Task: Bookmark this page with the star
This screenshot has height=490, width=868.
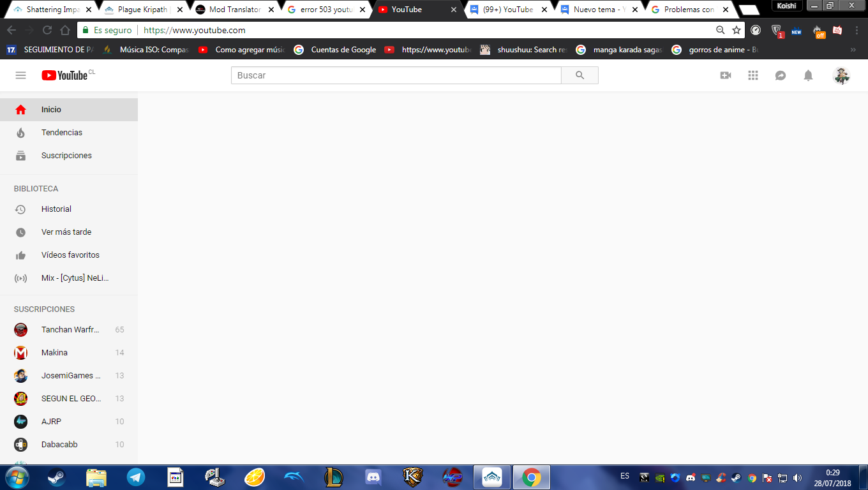Action: pos(737,30)
